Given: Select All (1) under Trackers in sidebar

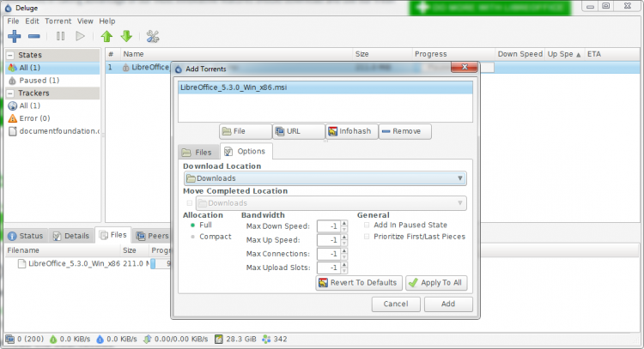Looking at the screenshot, I should pos(52,105).
